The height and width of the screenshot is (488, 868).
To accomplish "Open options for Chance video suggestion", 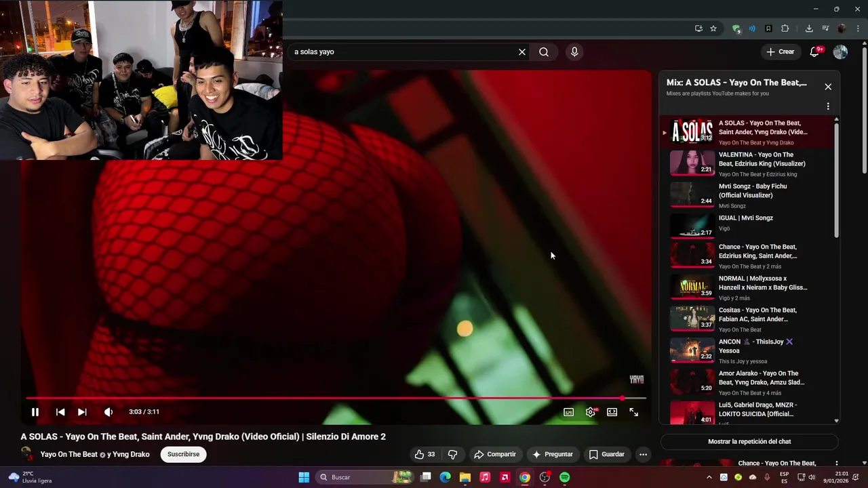I will (836, 464).
